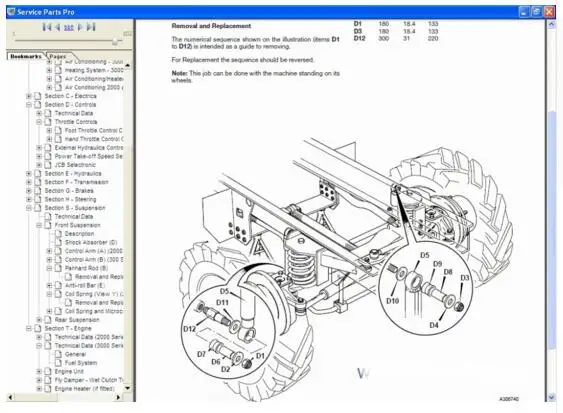The image size is (563, 413).
Task: Expand Section F - Transmission node
Action: (29, 182)
